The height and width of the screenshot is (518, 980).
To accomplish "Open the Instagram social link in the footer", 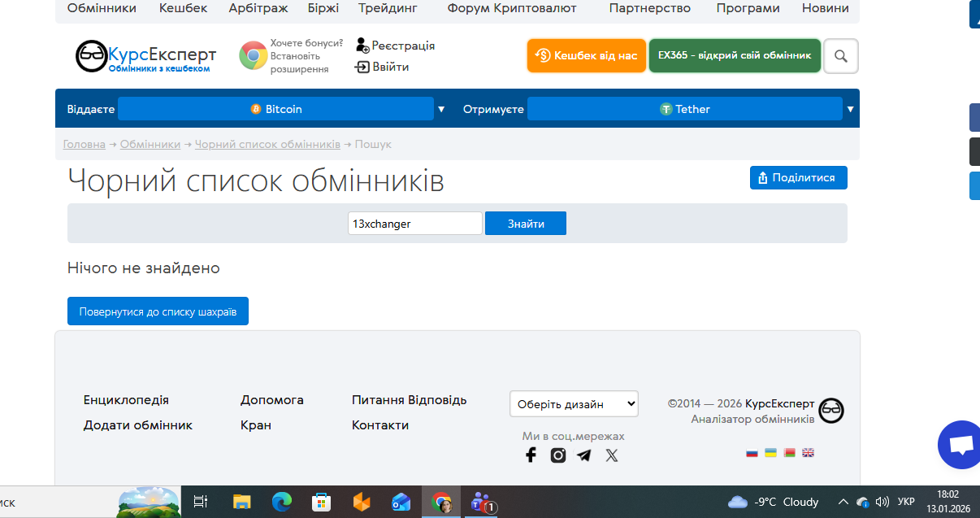I will click(558, 455).
